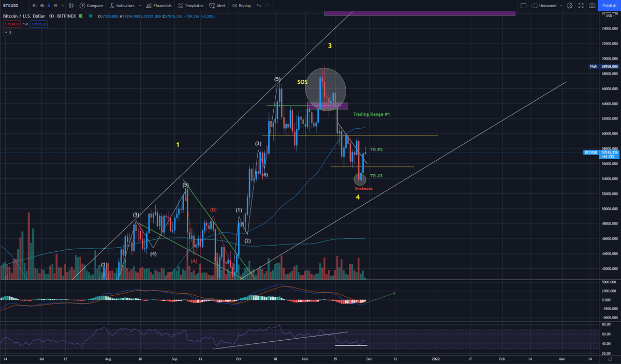Image resolution: width=621 pixels, height=364 pixels.
Task: Start bar Replay mode
Action: tap(242, 5)
